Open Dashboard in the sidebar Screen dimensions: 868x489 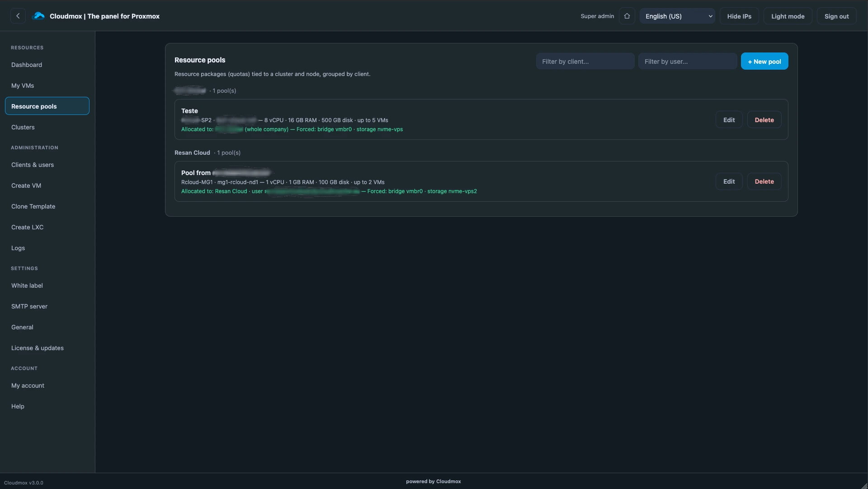(47, 65)
